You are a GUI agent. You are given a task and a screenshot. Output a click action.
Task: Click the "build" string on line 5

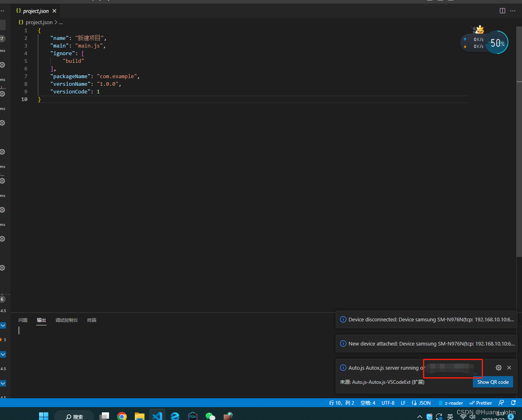(74, 61)
